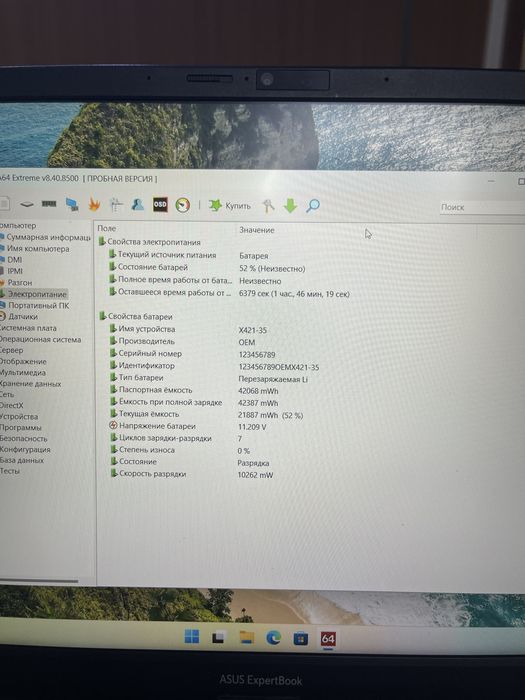The height and width of the screenshot is (700, 525).
Task: Click the Значение column header
Action: point(257,230)
